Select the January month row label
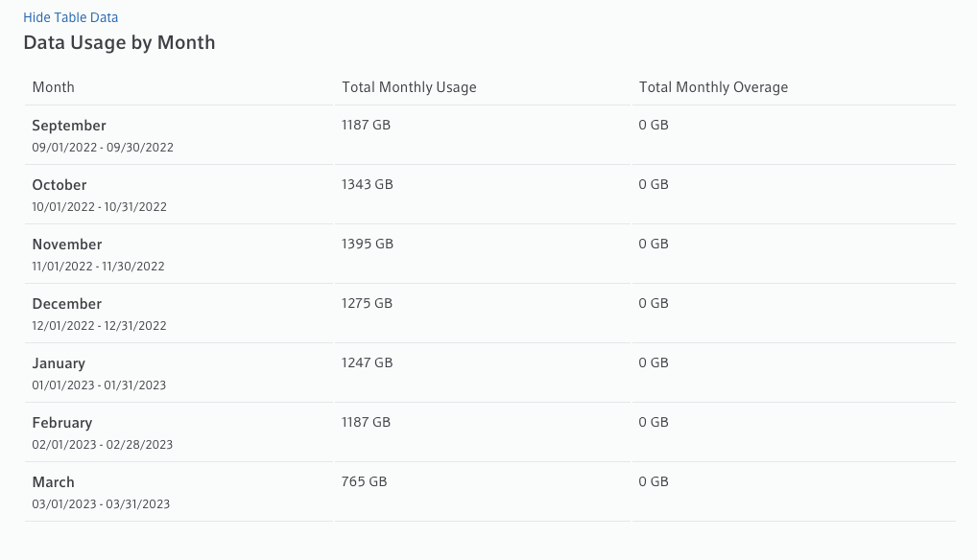The width and height of the screenshot is (977, 560). 59,363
